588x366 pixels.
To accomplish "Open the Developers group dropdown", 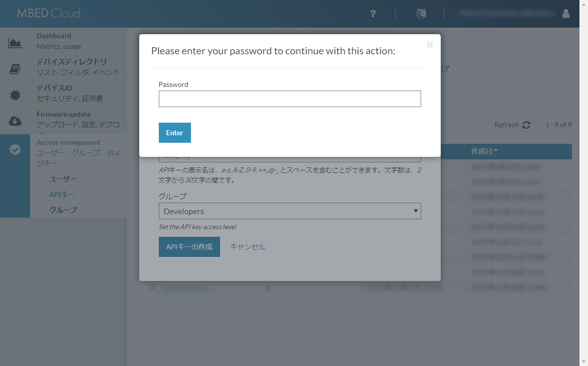I will click(x=289, y=211).
